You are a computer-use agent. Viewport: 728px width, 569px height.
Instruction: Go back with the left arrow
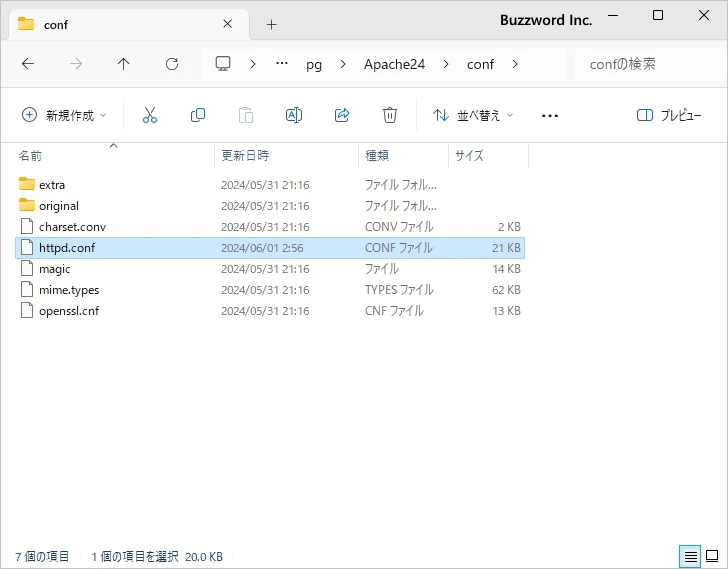(28, 64)
